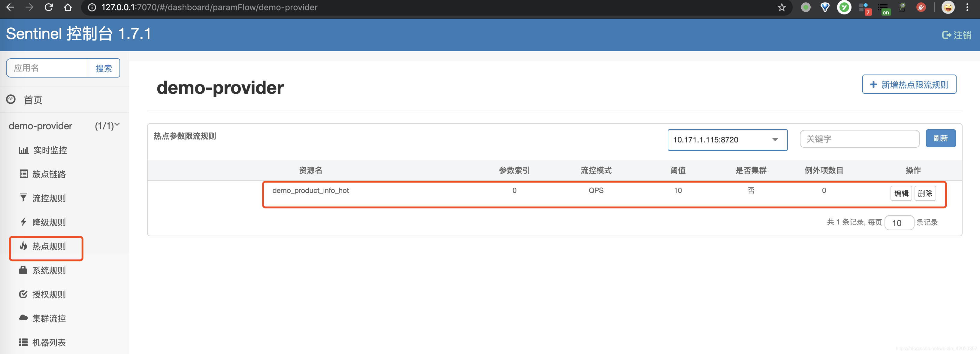Open the 簇点链路 menu item

[49, 174]
